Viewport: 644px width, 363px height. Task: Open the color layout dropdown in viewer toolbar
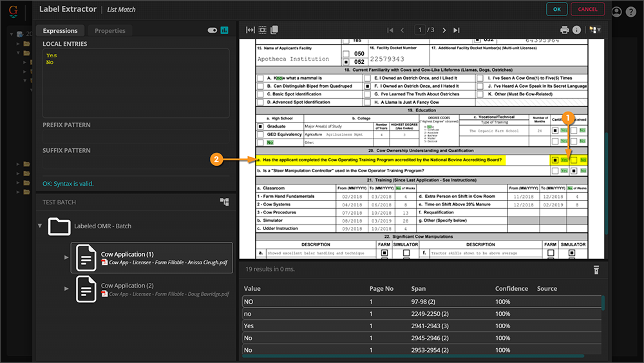pos(595,30)
